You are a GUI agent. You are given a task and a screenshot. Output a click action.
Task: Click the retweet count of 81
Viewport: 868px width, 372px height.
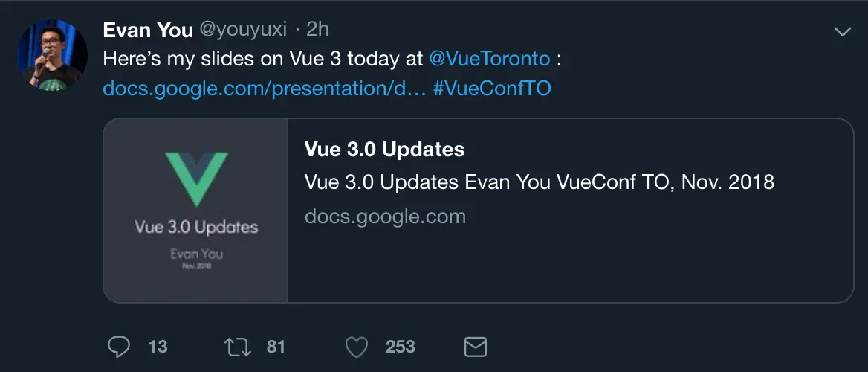(276, 347)
